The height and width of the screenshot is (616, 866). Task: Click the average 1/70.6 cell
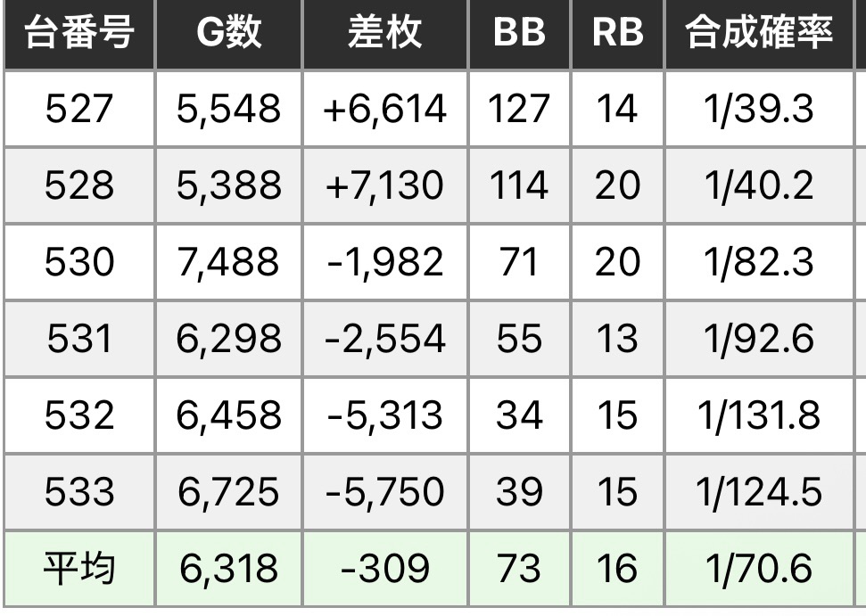click(759, 568)
